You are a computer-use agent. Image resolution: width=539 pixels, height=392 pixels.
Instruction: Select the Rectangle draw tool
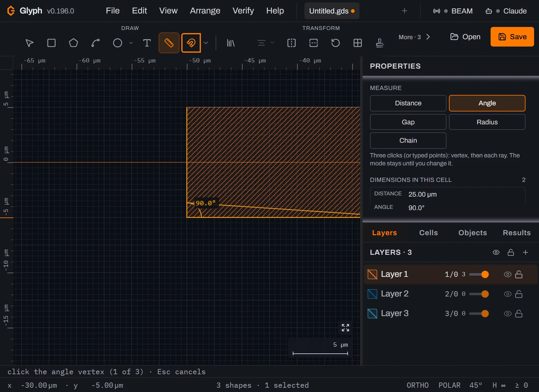51,43
